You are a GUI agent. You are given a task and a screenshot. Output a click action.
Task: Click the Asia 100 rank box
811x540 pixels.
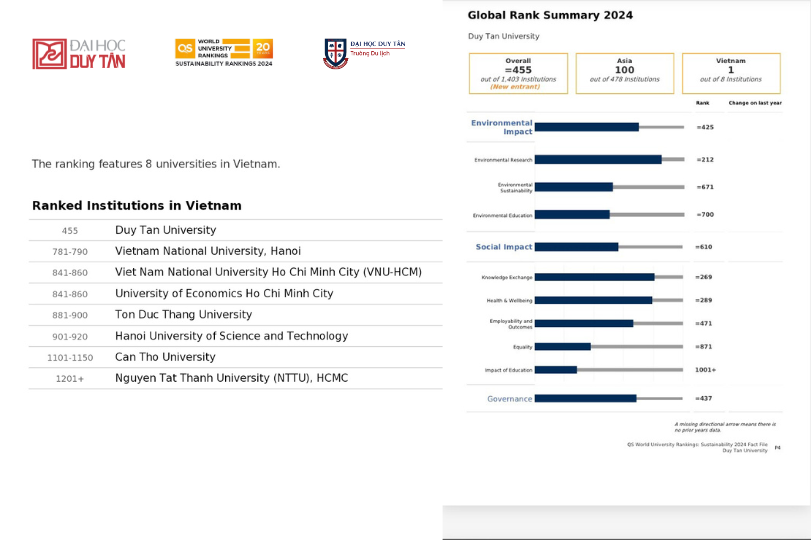[x=624, y=73]
